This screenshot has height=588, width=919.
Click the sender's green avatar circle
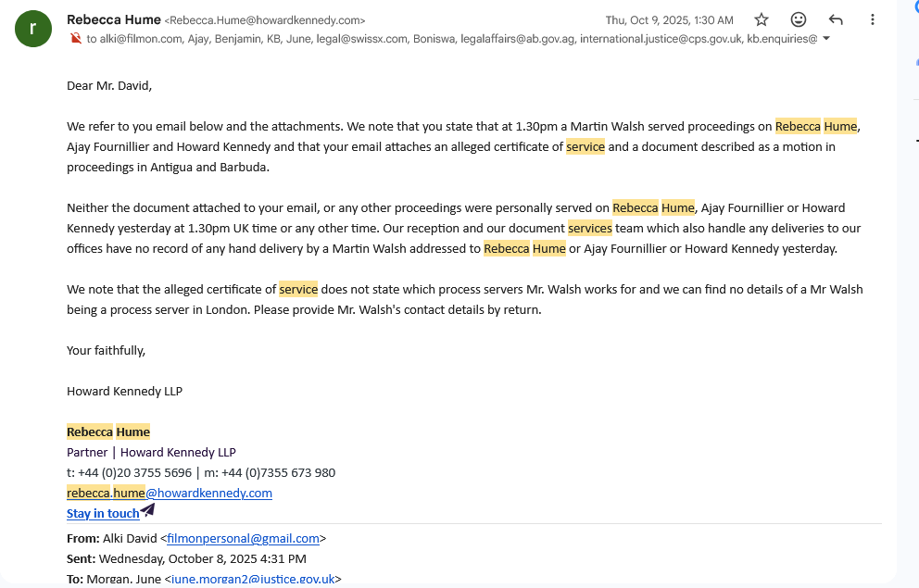coord(33,28)
